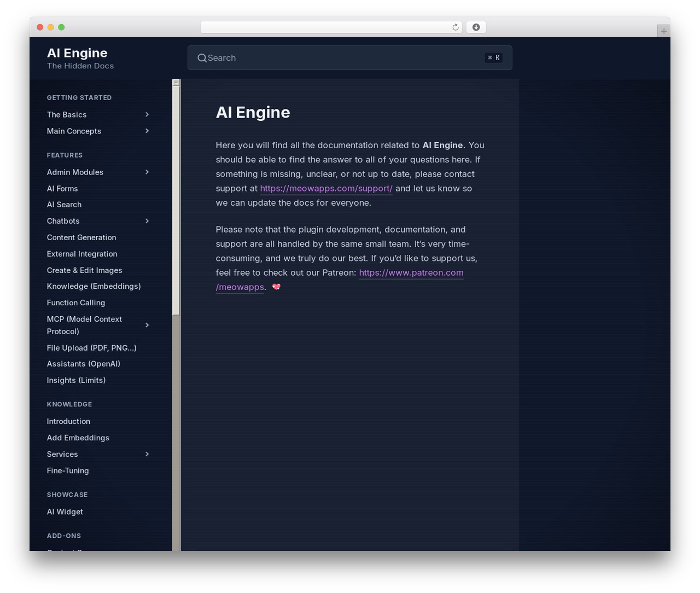This screenshot has height=593, width=700.
Task: Open Assistants (OpenAI) docs
Action: [x=84, y=364]
